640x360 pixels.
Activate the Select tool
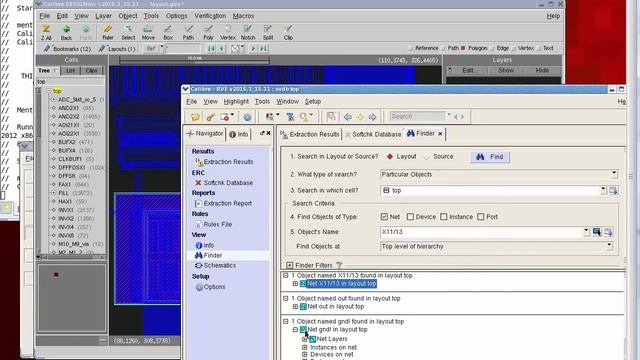128,32
